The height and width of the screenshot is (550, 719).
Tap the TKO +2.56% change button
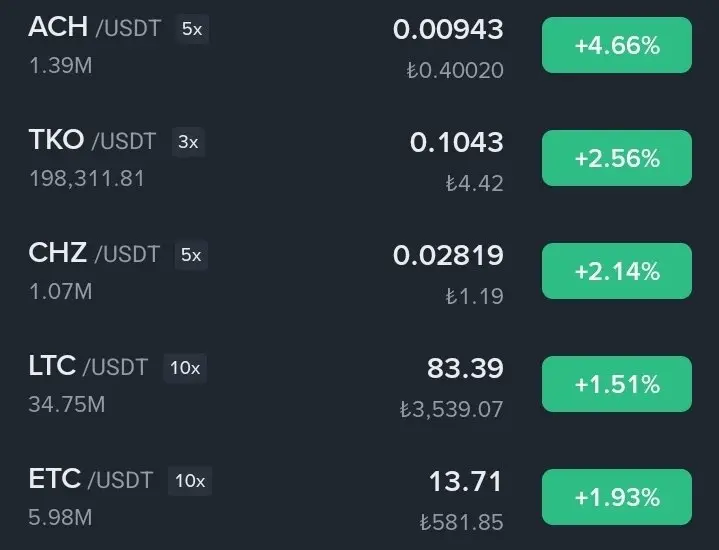pos(617,158)
